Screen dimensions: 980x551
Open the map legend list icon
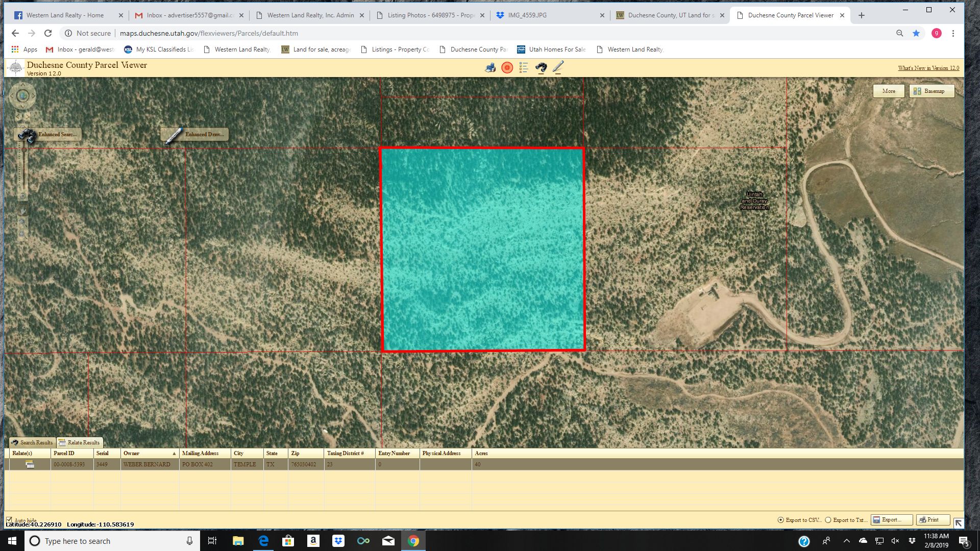(x=523, y=67)
